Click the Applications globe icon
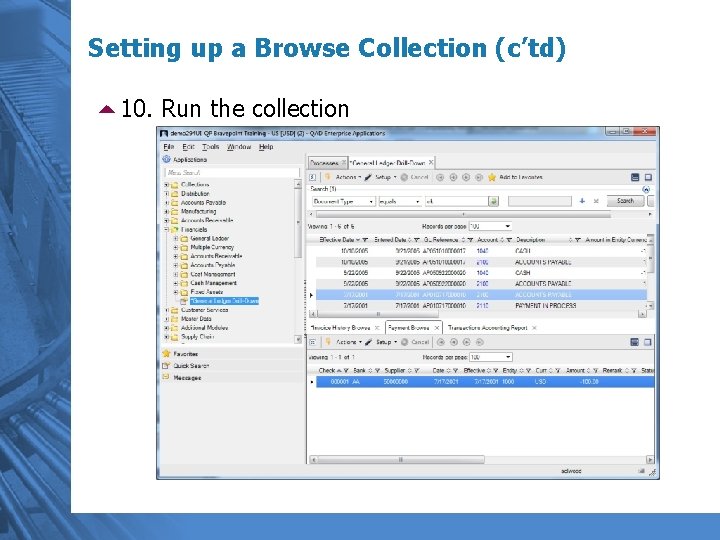 [x=166, y=159]
